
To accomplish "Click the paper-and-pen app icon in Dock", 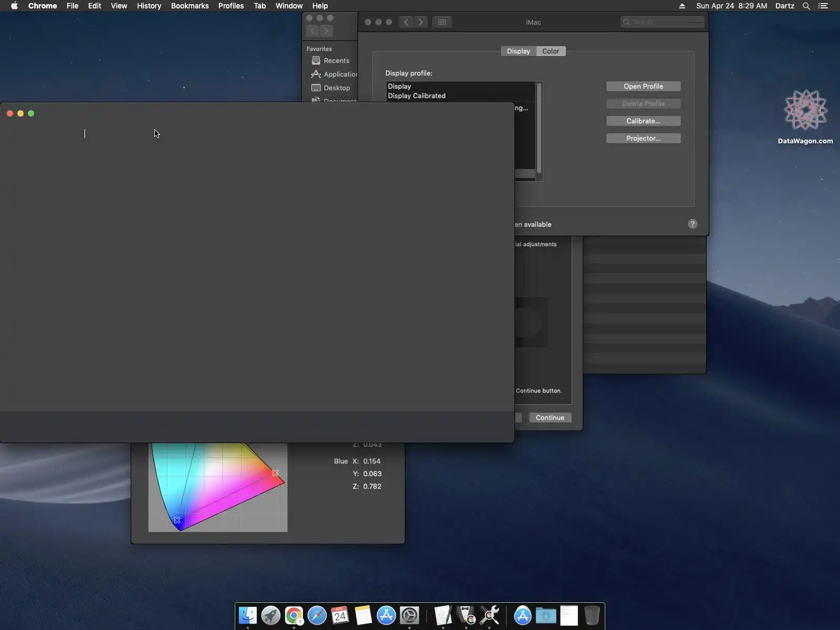I will tap(443, 615).
